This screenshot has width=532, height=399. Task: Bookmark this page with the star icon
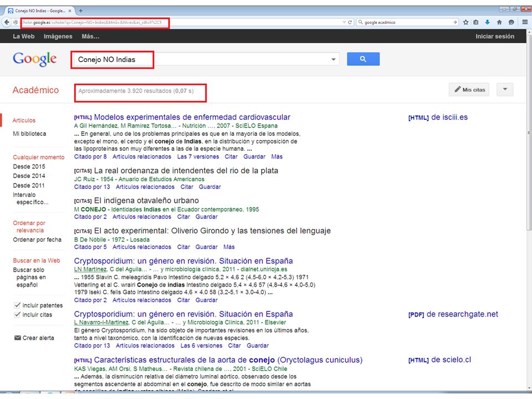pos(465,22)
